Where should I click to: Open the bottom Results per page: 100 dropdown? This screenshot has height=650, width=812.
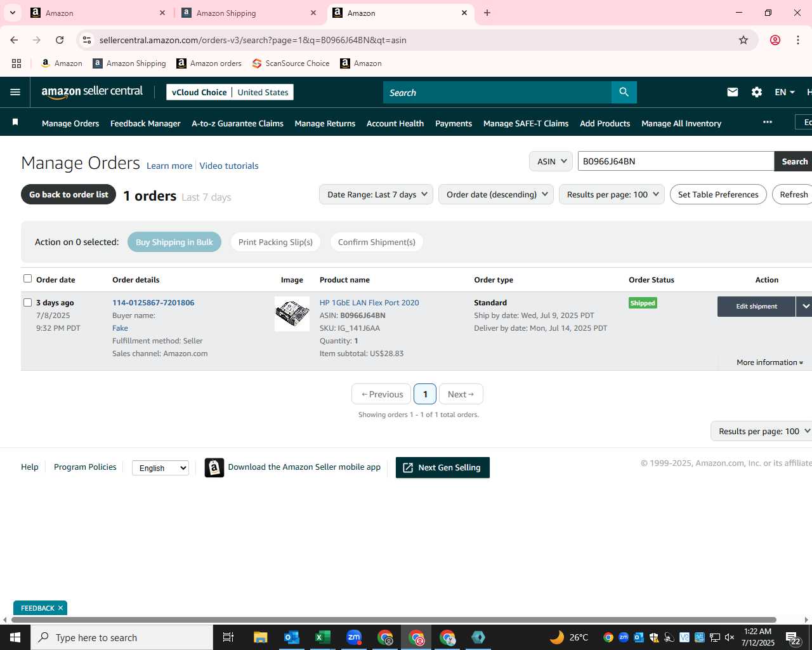coord(761,431)
